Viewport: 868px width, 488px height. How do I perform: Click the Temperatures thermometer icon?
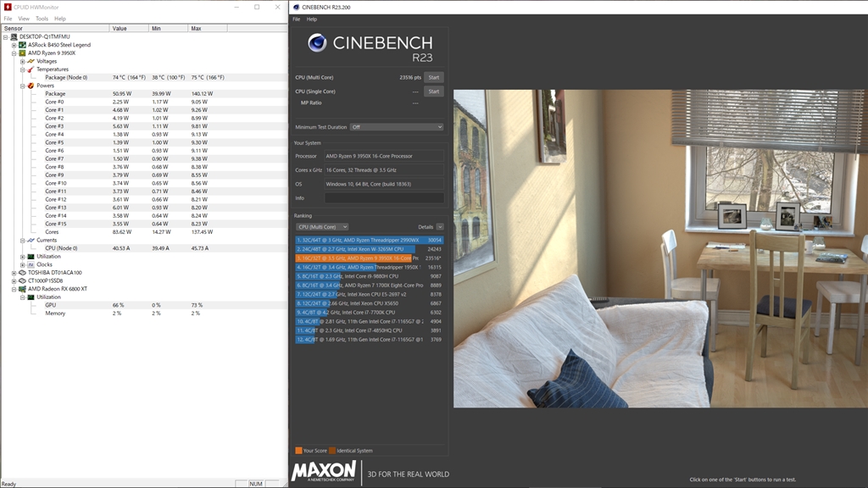point(31,69)
